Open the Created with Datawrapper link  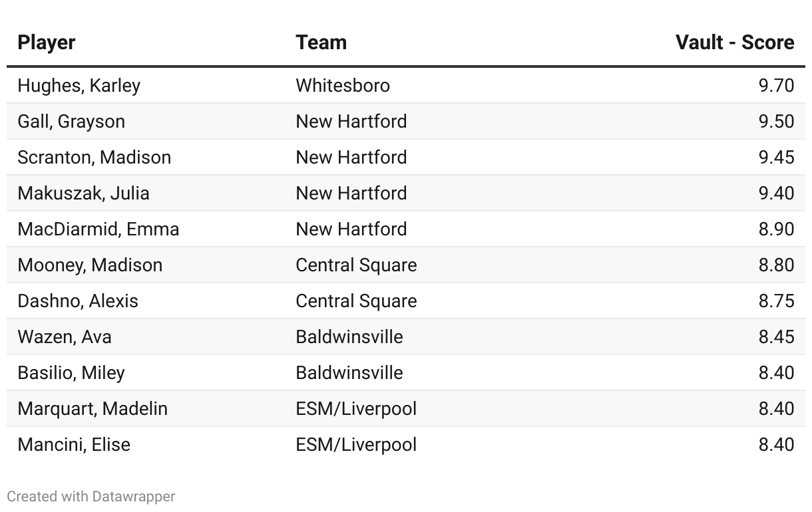(91, 496)
